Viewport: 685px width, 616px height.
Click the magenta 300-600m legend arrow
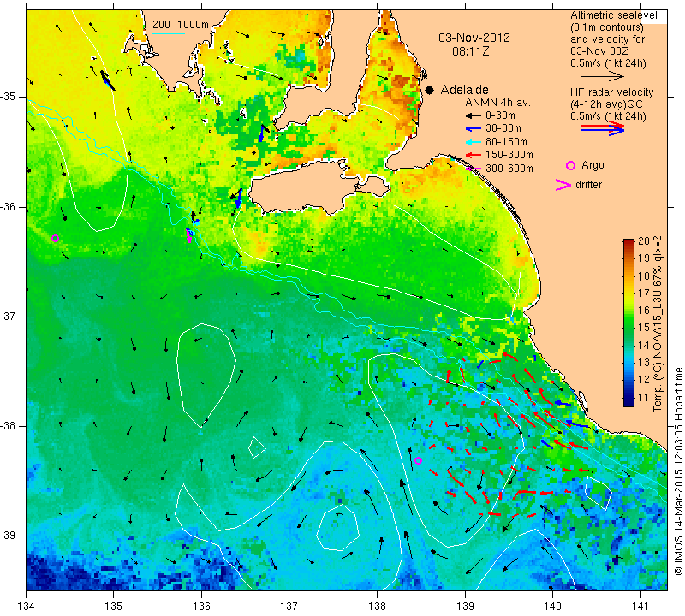click(x=473, y=168)
